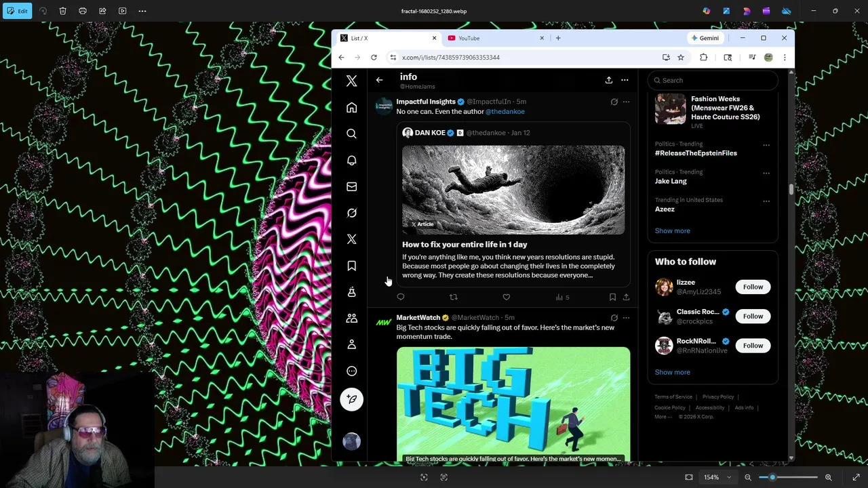
Task: Open OneDrive cloud icon in Photos title bar
Action: point(787,11)
